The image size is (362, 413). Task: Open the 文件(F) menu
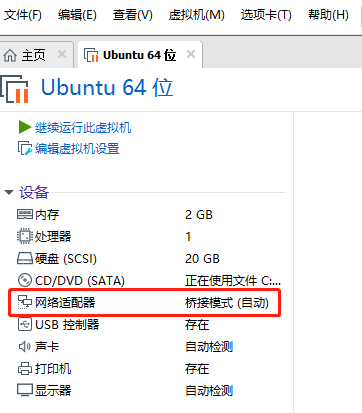tap(23, 15)
